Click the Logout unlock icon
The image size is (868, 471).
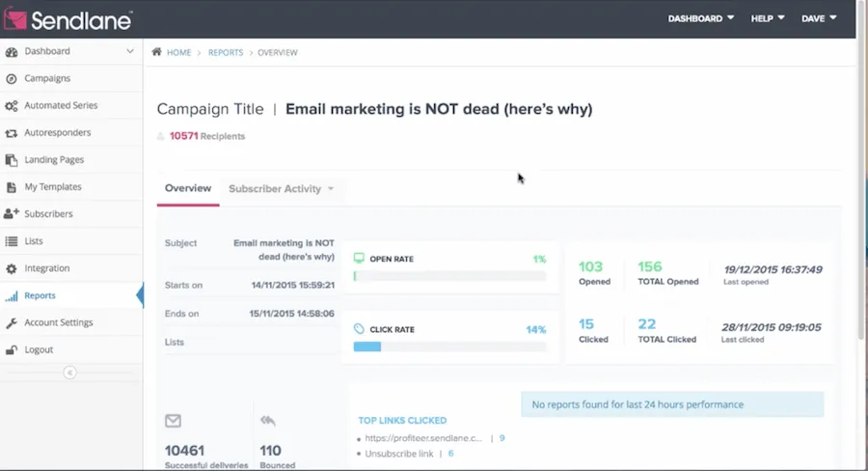click(11, 350)
